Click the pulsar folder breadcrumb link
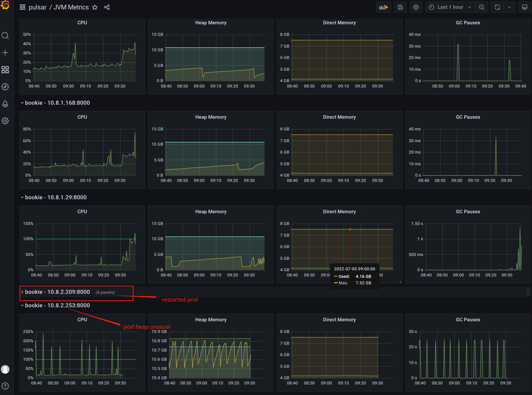532x395 pixels. [37, 7]
